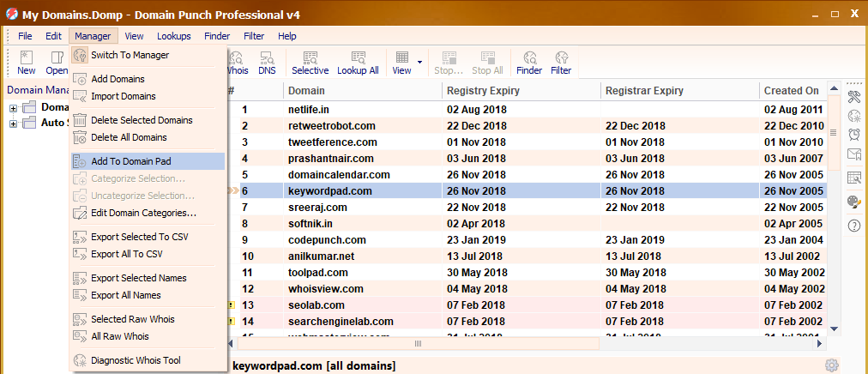Click the Lookup All toolbar icon
This screenshot has height=374, width=868.
[x=358, y=63]
